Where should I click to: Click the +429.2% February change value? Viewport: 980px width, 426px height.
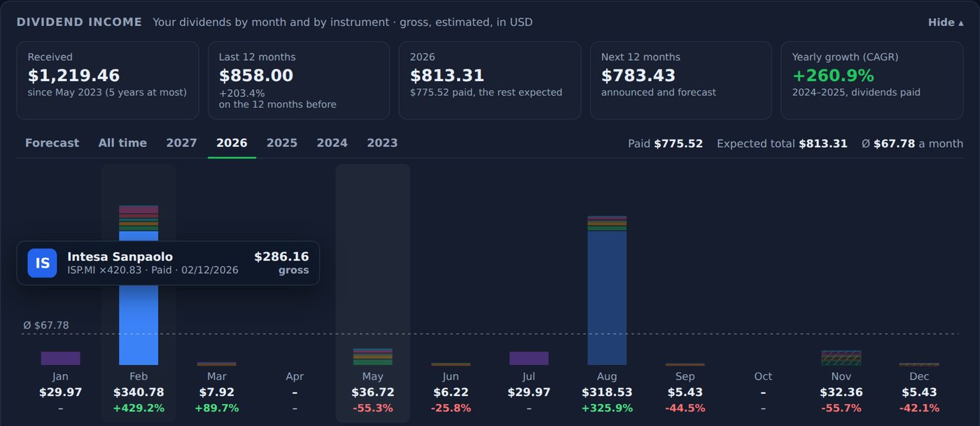point(139,408)
